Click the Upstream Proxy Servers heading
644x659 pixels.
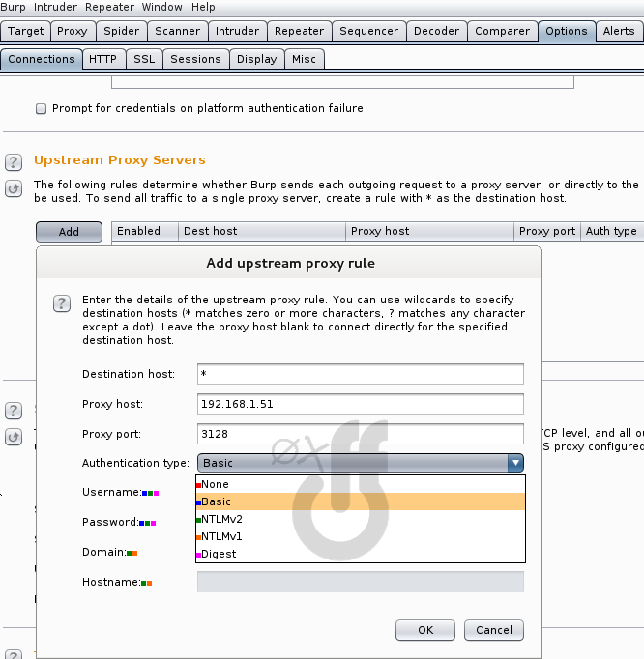click(120, 160)
